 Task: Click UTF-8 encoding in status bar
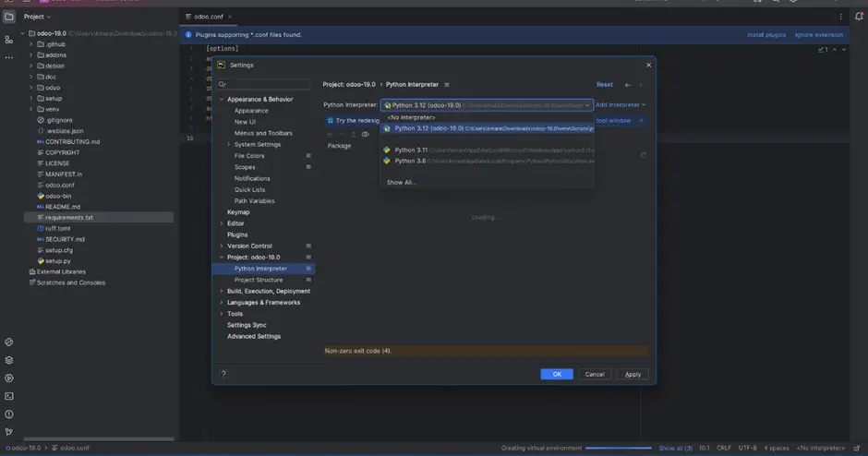click(747, 449)
